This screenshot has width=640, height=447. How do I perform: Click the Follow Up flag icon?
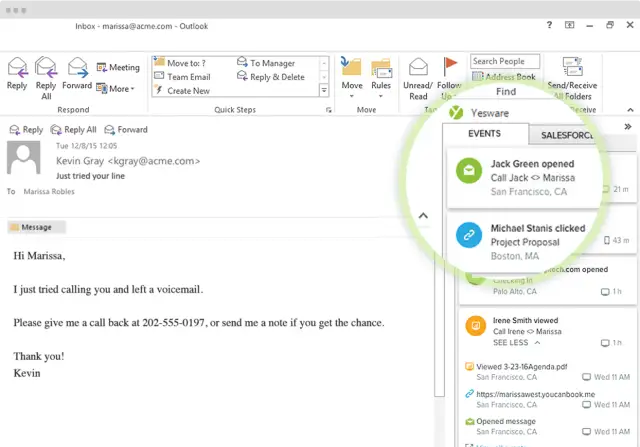[450, 67]
